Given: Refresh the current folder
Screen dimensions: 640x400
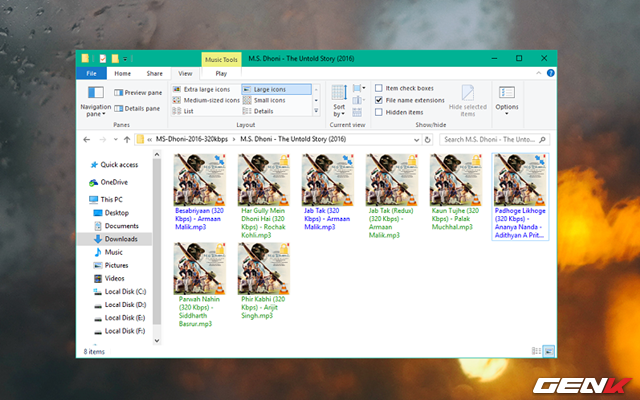Looking at the screenshot, I should pyautogui.click(x=427, y=140).
